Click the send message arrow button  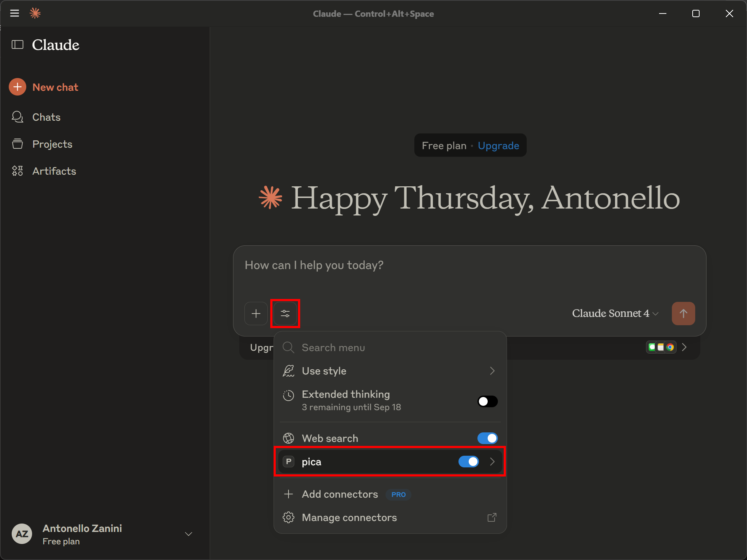pos(683,314)
